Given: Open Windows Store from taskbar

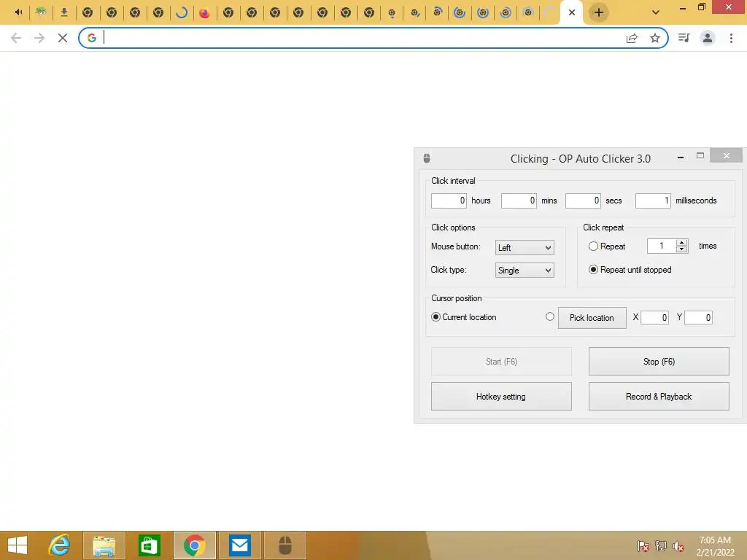Looking at the screenshot, I should 149,545.
